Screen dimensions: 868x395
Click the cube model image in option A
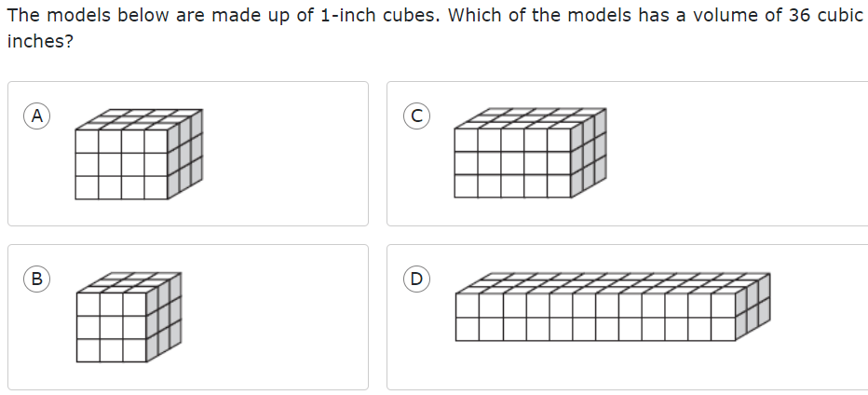tap(138, 155)
